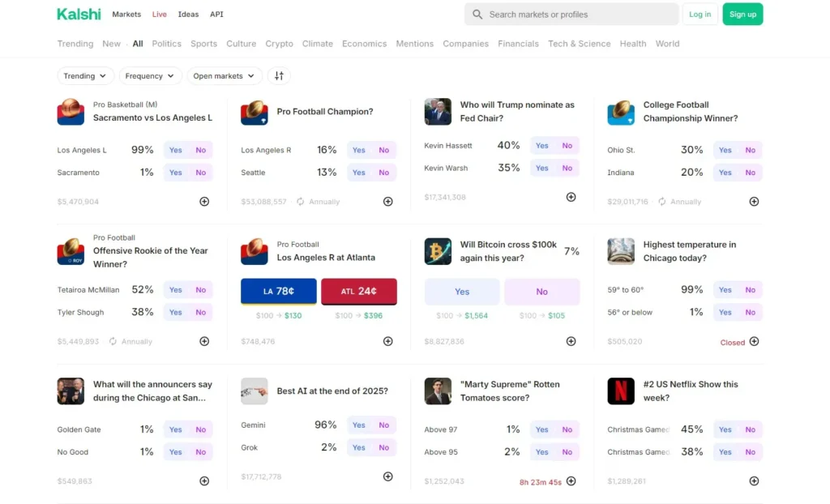Image resolution: width=830 pixels, height=504 pixels.
Task: Click the Bitcoin market icon
Action: pos(438,251)
